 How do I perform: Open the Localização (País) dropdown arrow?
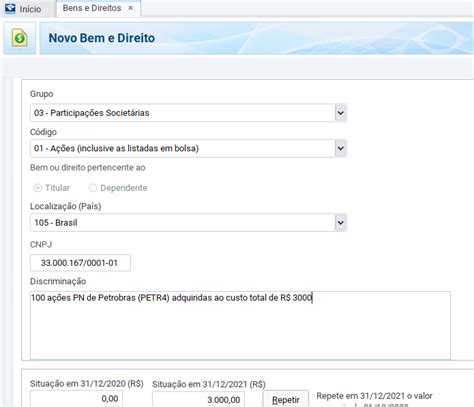[340, 223]
